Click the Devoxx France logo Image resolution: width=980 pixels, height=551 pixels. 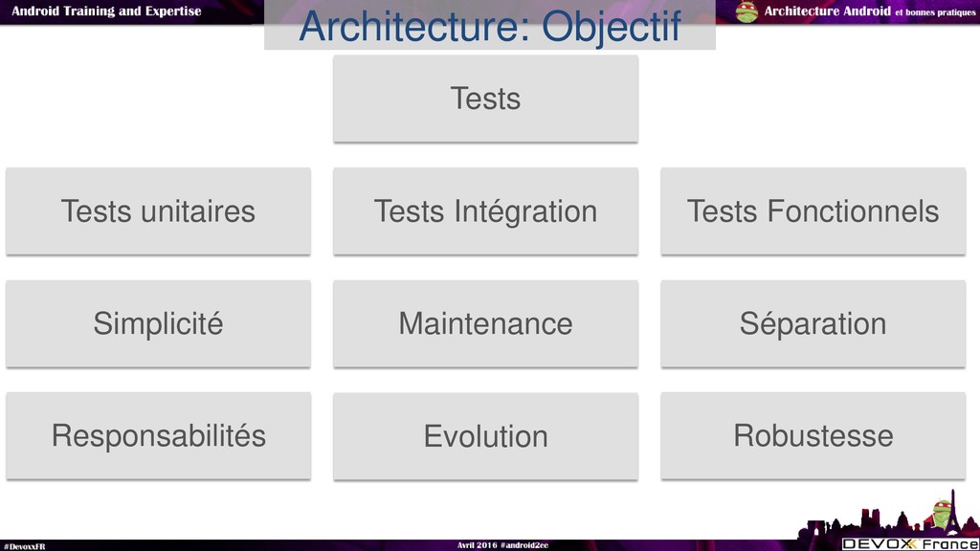point(910,544)
